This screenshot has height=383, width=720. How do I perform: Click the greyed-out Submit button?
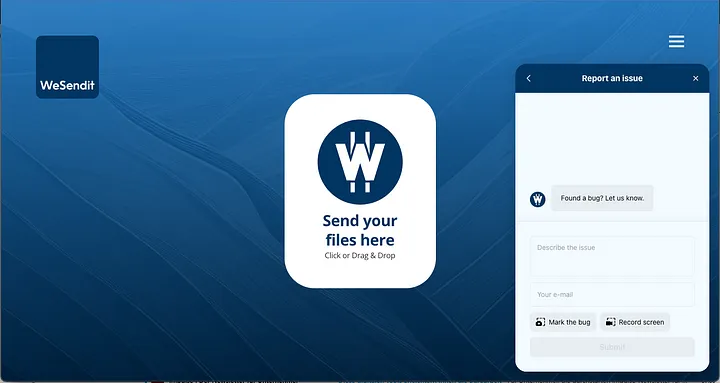[612, 347]
